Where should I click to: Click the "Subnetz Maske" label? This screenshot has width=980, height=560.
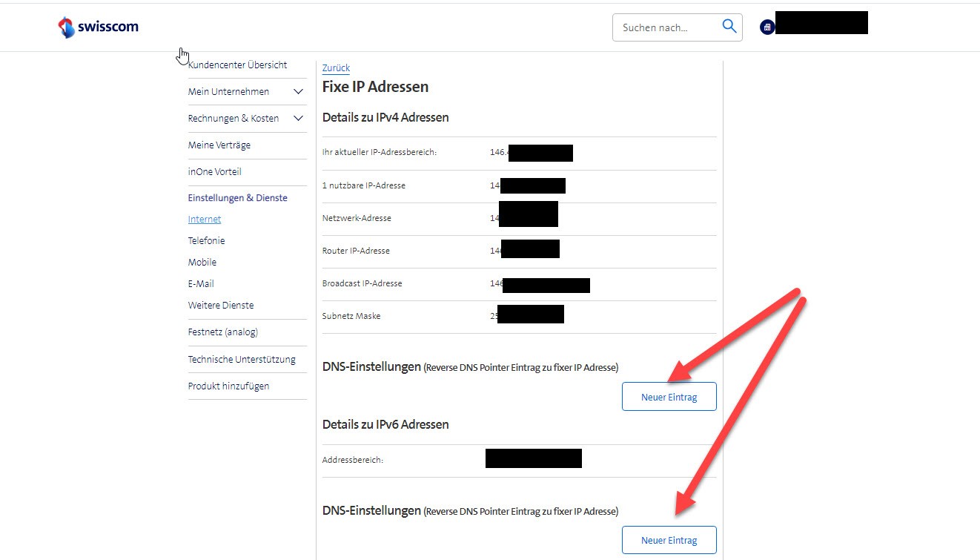[351, 316]
